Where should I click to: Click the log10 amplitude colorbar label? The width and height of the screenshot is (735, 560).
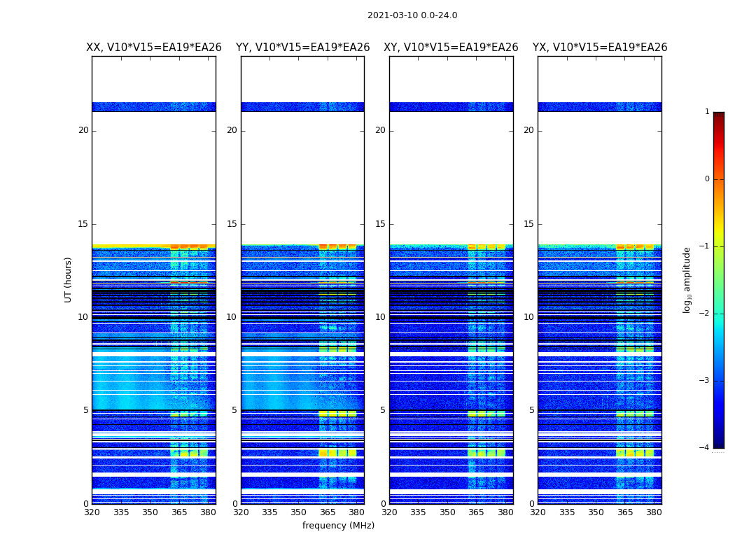pyautogui.click(x=687, y=280)
